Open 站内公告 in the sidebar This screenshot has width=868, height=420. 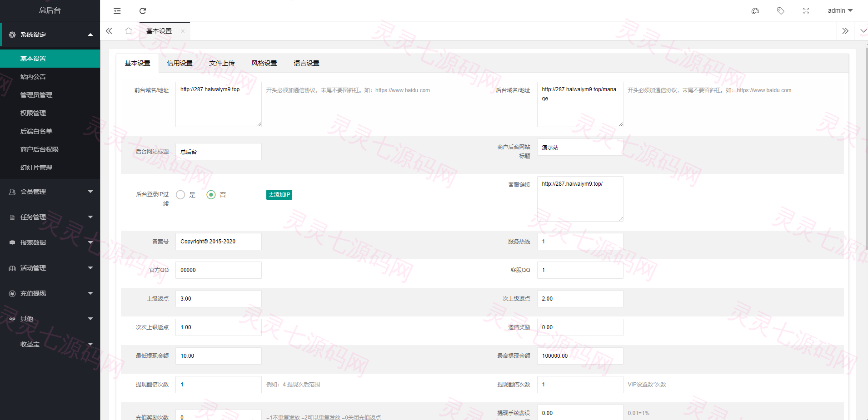(50, 77)
